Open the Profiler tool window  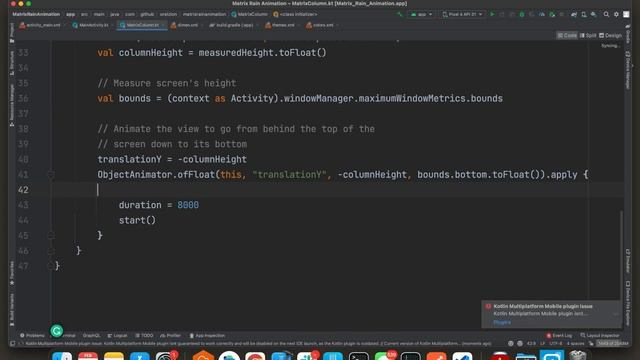pos(171,336)
